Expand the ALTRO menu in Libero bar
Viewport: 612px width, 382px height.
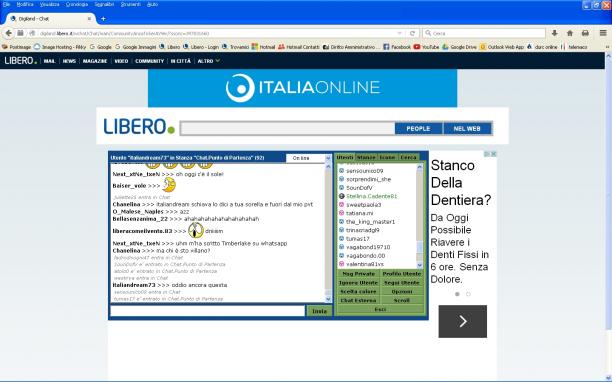pyautogui.click(x=208, y=61)
